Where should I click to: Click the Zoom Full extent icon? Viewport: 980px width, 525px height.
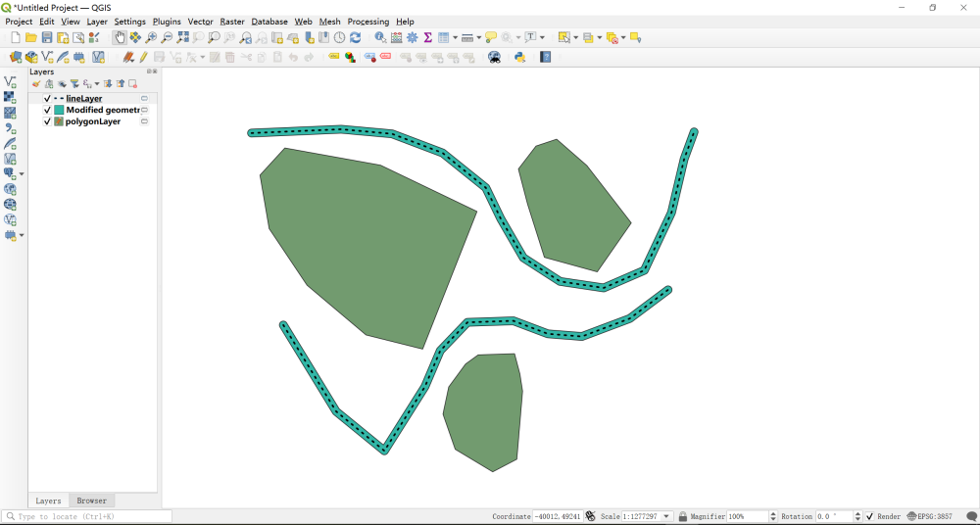pyautogui.click(x=182, y=37)
